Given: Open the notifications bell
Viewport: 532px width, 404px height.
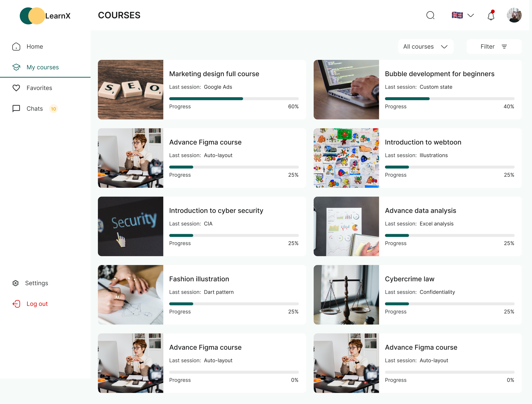Looking at the screenshot, I should click(491, 16).
